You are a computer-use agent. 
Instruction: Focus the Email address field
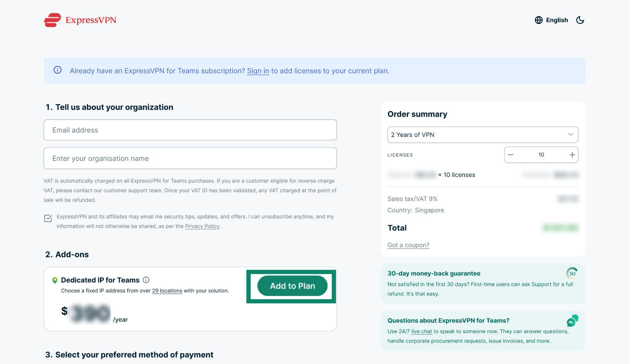coord(190,130)
